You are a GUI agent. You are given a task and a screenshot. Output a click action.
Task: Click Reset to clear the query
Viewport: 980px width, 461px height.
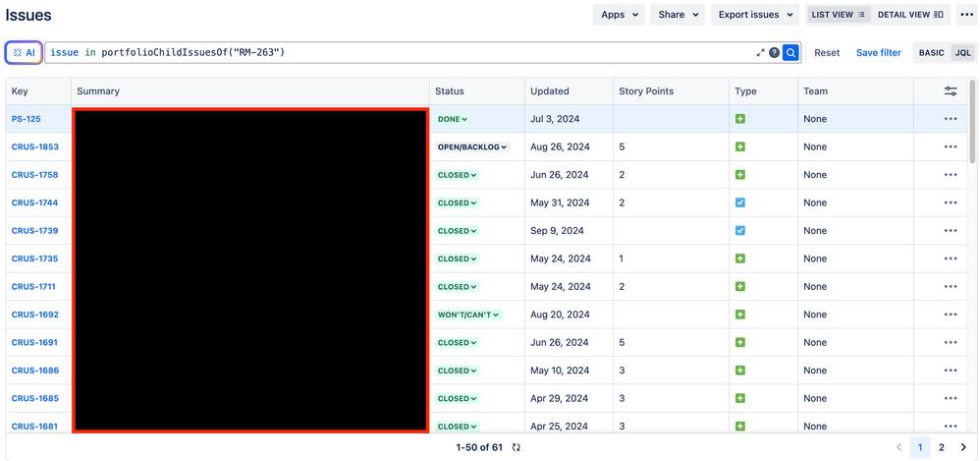(827, 52)
